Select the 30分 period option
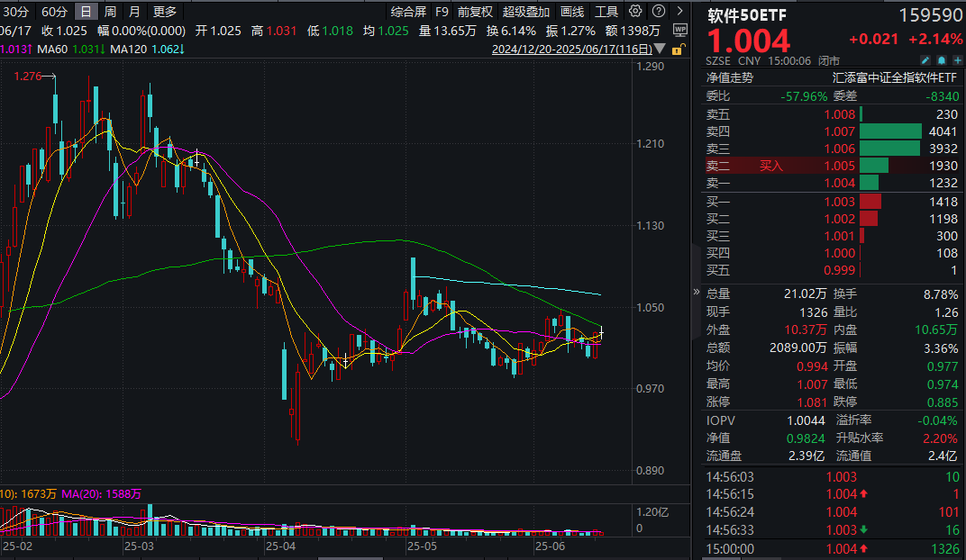This screenshot has width=966, height=560. (x=16, y=12)
